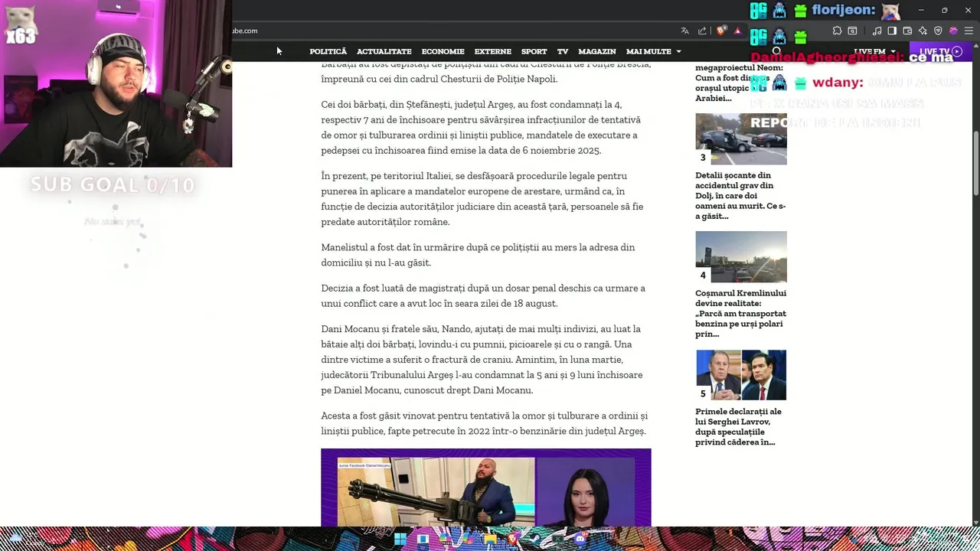Image resolution: width=980 pixels, height=551 pixels.
Task: Open Brave Shields lion icon
Action: [721, 31]
